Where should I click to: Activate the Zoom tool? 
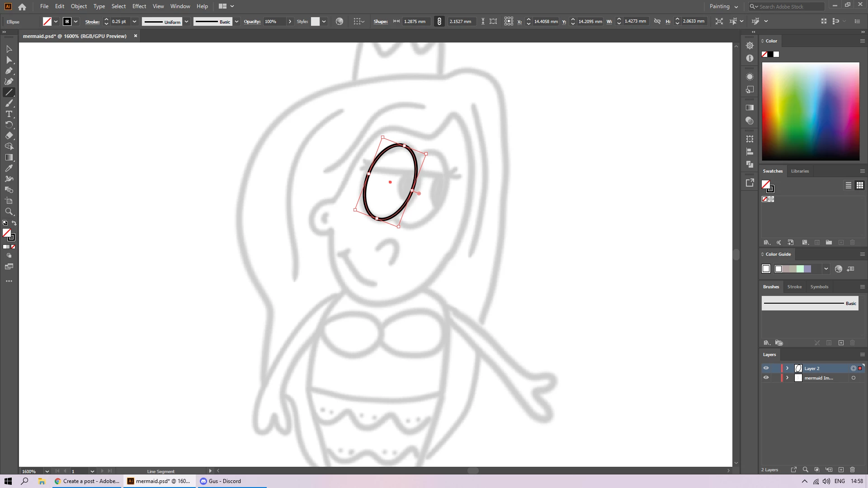[x=9, y=211]
